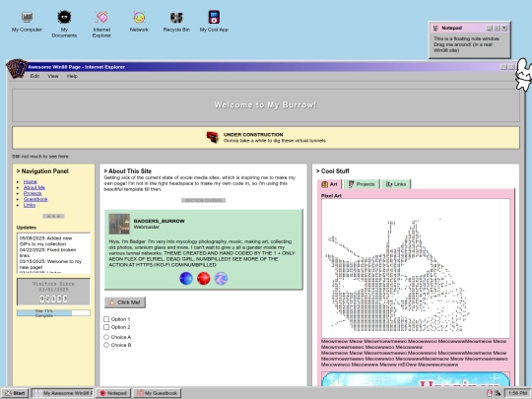Click the taskbar clock showing 1:58 PM

coord(517,393)
